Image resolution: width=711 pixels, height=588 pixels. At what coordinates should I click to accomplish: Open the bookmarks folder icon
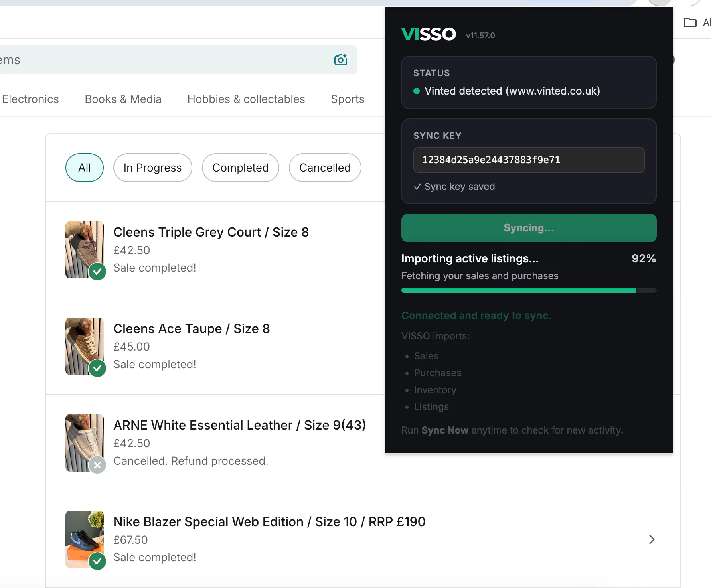pos(690,22)
